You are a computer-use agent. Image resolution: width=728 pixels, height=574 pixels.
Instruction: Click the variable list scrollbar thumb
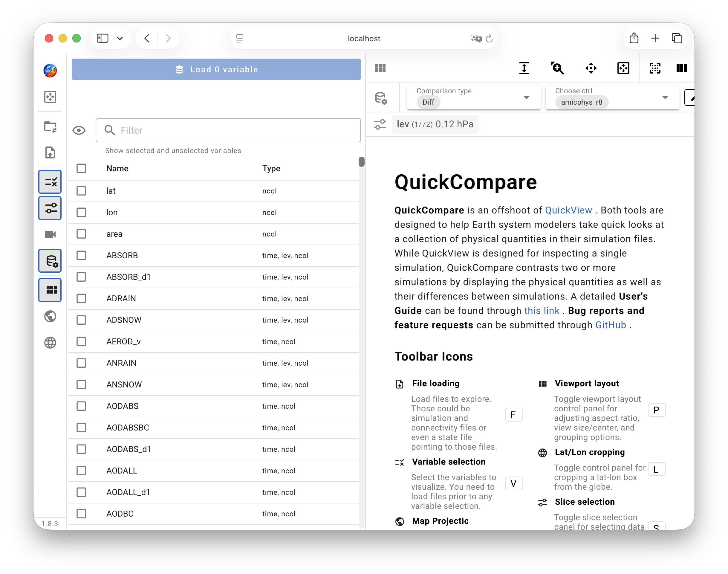[361, 162]
